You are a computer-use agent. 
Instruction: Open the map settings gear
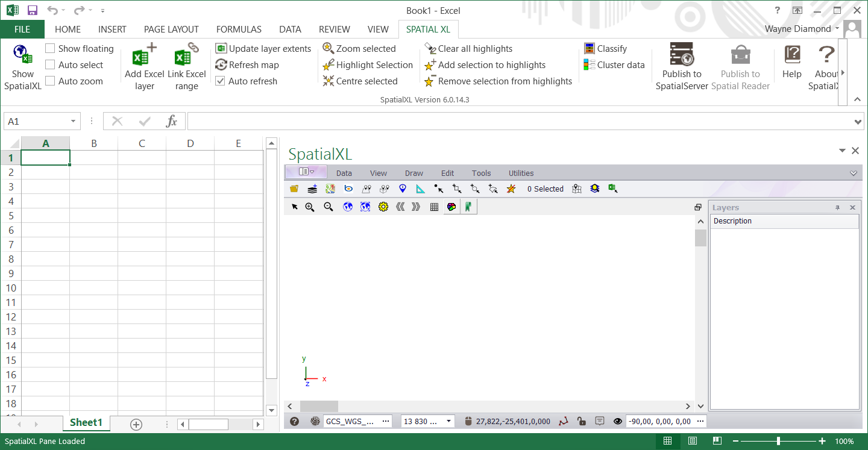383,207
